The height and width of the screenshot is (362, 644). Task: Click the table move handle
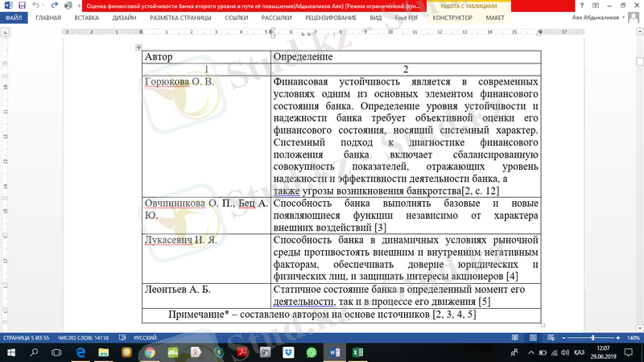click(140, 48)
